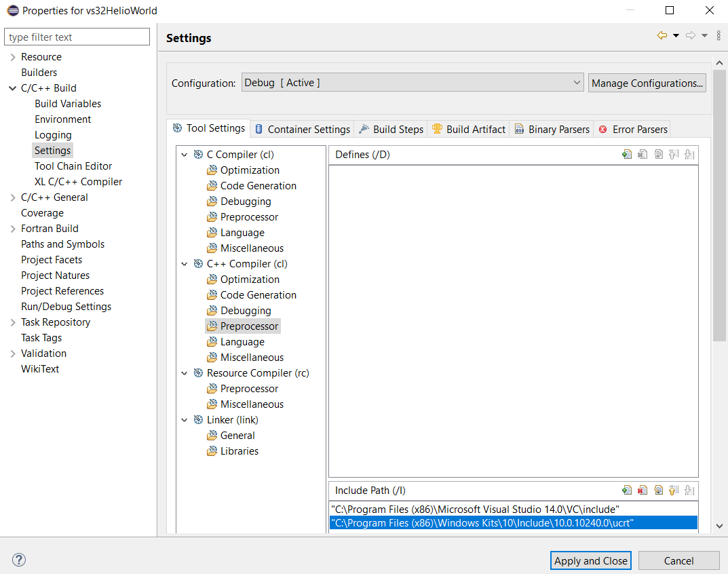Screen dimensions: 728x574
Task: Expand the Resource tree node
Action: pos(13,57)
